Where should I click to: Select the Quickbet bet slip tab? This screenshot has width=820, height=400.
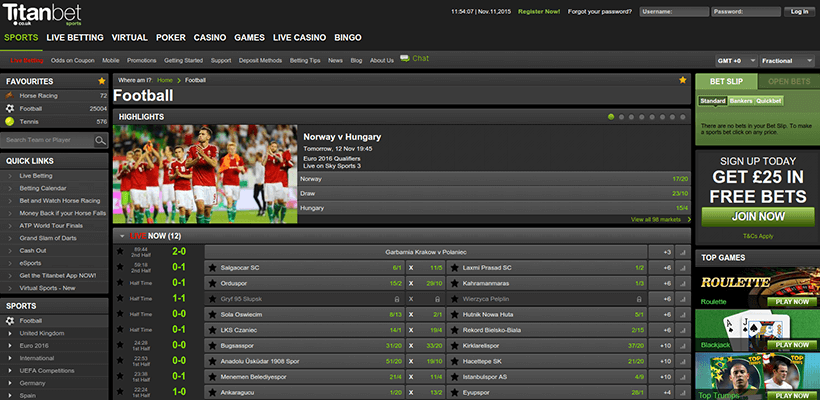pyautogui.click(x=769, y=101)
